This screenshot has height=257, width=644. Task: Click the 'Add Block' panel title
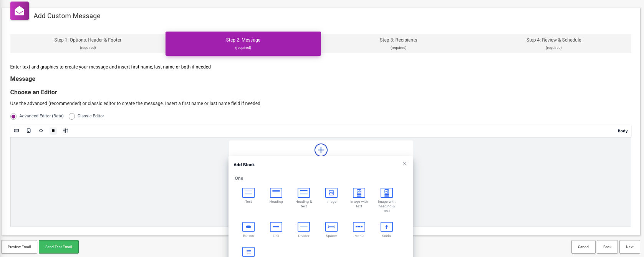click(244, 165)
